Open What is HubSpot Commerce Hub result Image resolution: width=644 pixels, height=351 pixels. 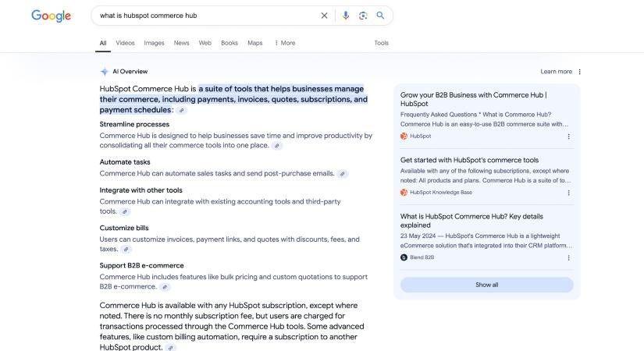tap(471, 221)
